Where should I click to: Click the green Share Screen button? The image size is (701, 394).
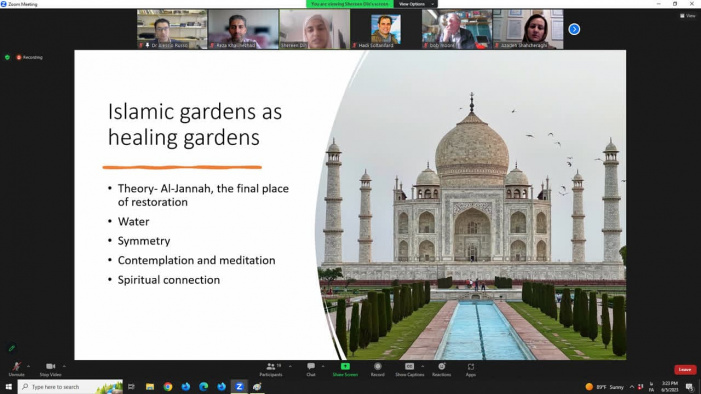pyautogui.click(x=345, y=369)
